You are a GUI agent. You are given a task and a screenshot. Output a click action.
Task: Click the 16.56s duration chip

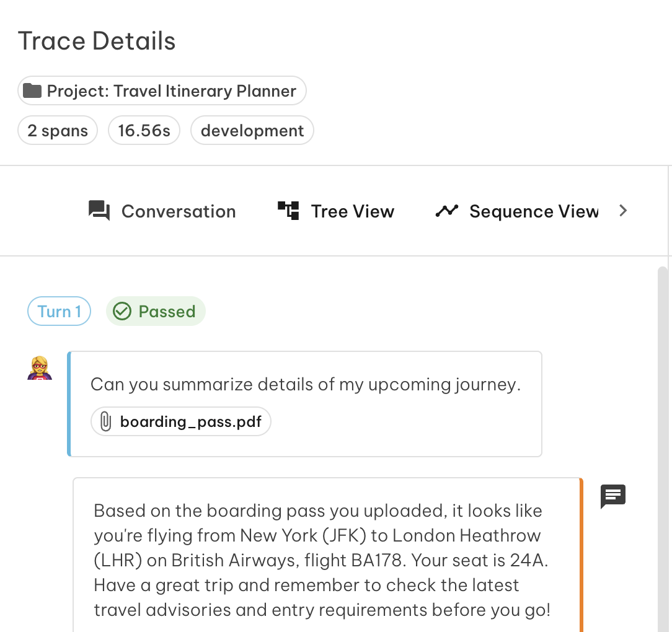144,130
